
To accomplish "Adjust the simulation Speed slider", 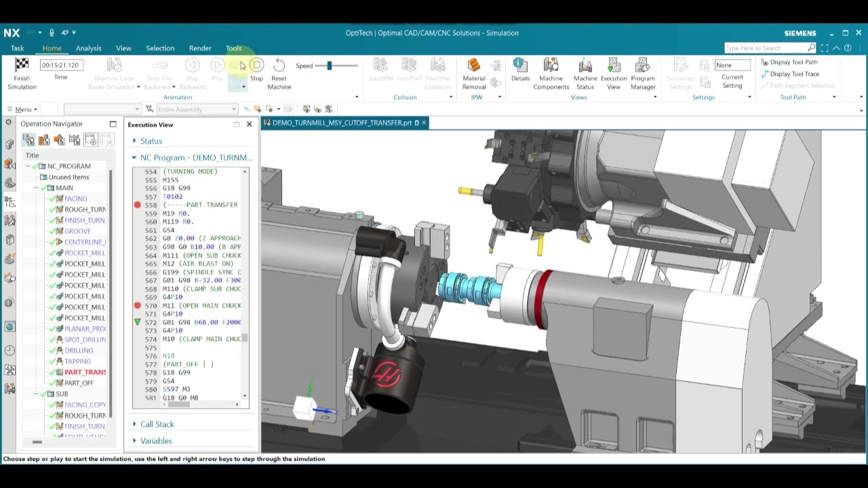I will [330, 65].
